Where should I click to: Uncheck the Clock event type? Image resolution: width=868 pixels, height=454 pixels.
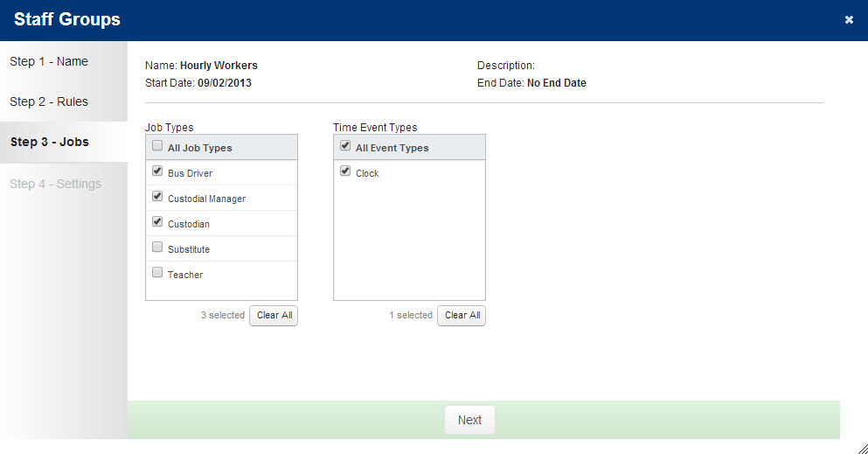pyautogui.click(x=345, y=171)
